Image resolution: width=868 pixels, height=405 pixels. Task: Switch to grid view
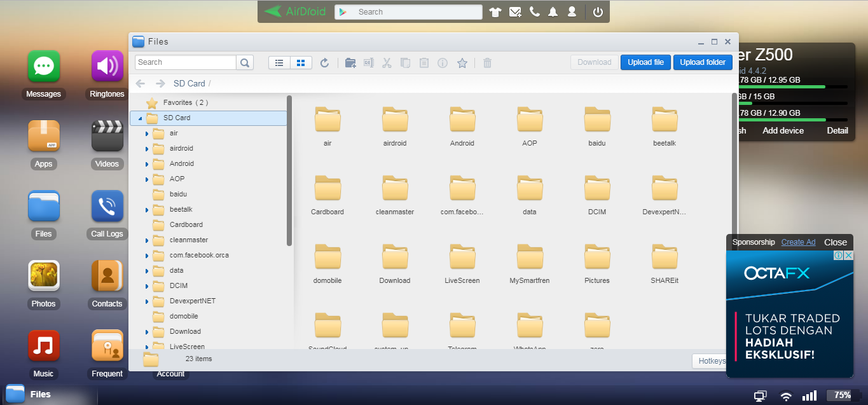pos(301,62)
